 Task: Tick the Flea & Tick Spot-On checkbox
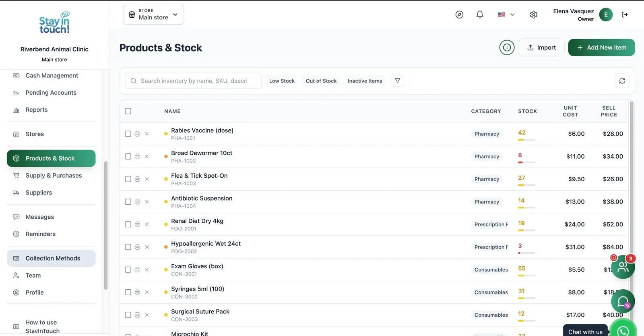tap(128, 179)
